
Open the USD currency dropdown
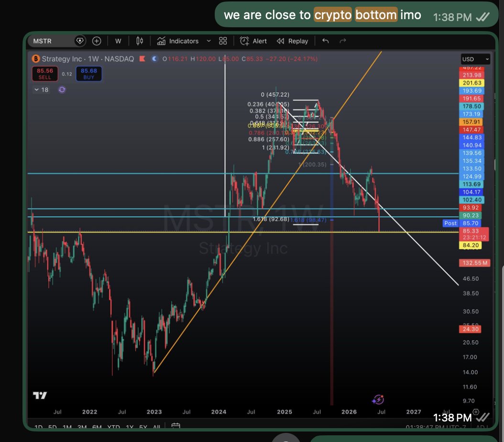pyautogui.click(x=475, y=59)
